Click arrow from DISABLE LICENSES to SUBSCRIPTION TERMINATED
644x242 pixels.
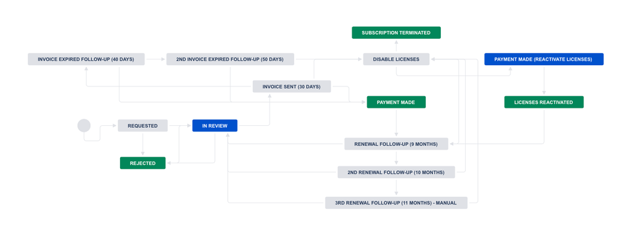point(396,46)
